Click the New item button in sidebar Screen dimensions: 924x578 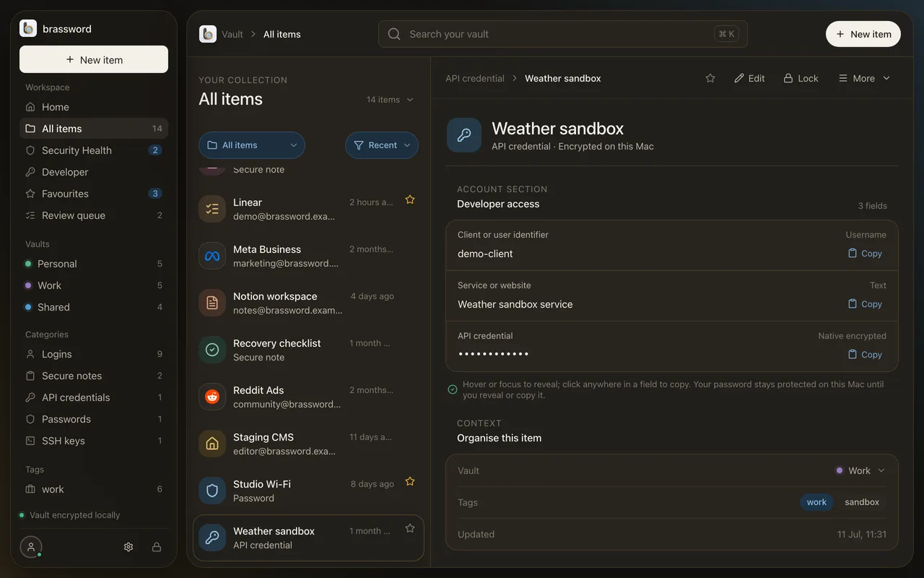pos(94,59)
